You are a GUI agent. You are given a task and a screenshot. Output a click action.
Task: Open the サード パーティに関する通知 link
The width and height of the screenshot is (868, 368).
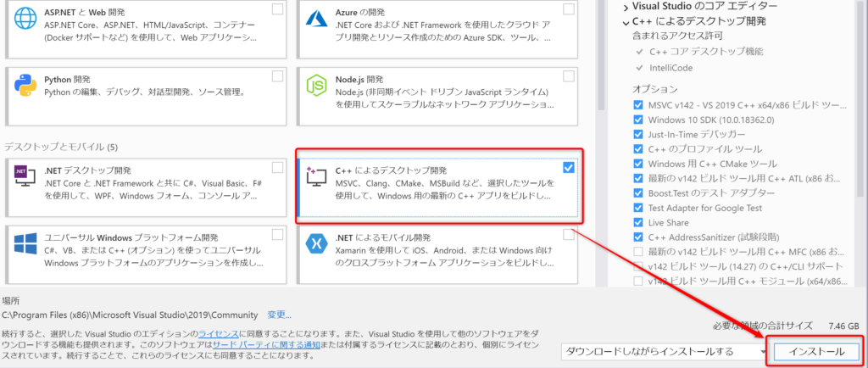pyautogui.click(x=266, y=345)
